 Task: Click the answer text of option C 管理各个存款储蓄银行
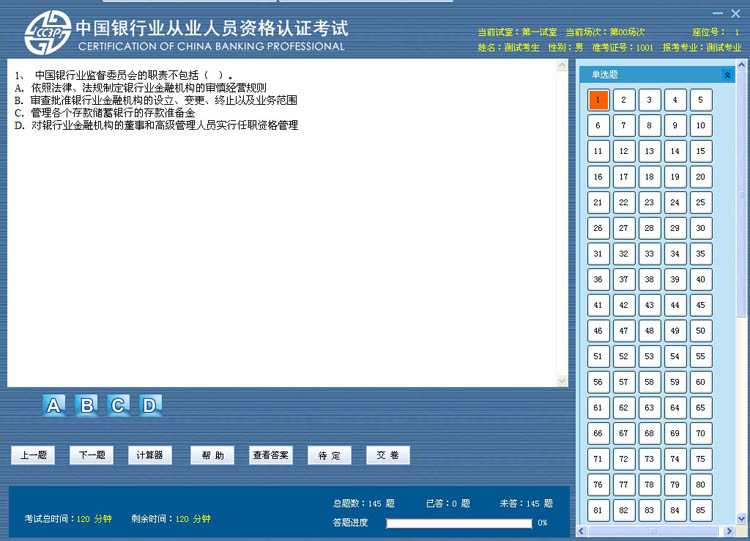(113, 113)
